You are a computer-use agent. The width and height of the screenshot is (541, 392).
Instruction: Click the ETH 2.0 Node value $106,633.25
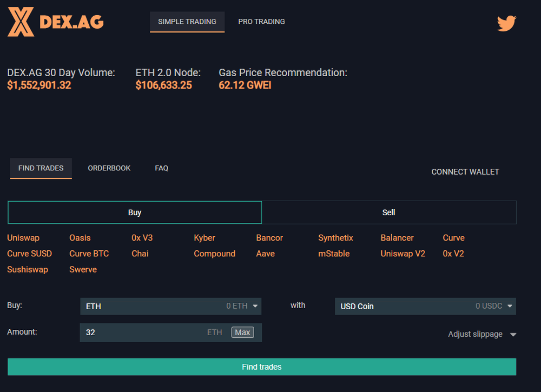(163, 85)
